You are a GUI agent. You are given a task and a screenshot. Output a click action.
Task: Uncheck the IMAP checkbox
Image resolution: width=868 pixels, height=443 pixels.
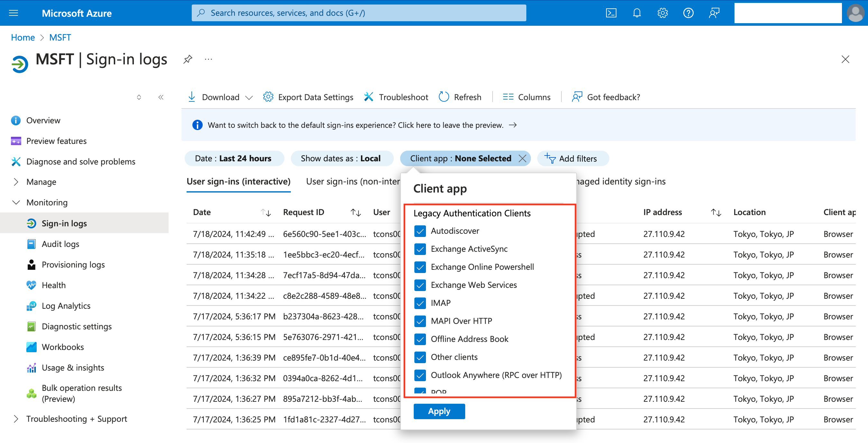tap(420, 303)
